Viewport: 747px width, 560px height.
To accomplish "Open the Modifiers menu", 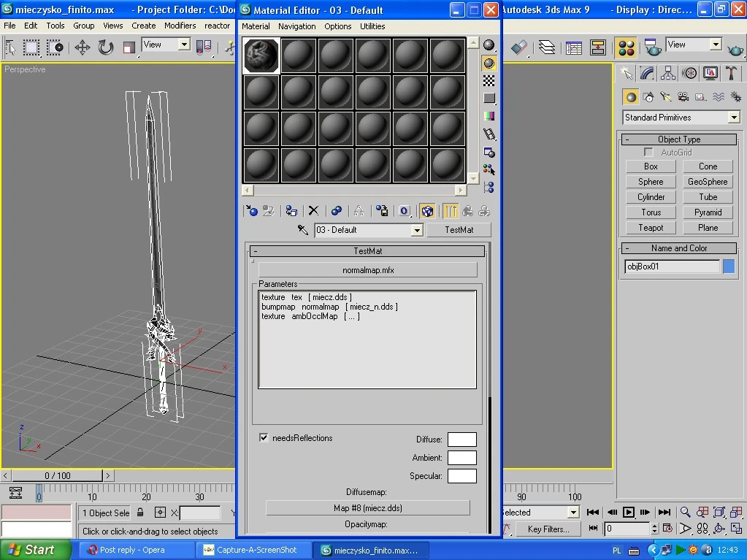I will (x=180, y=26).
